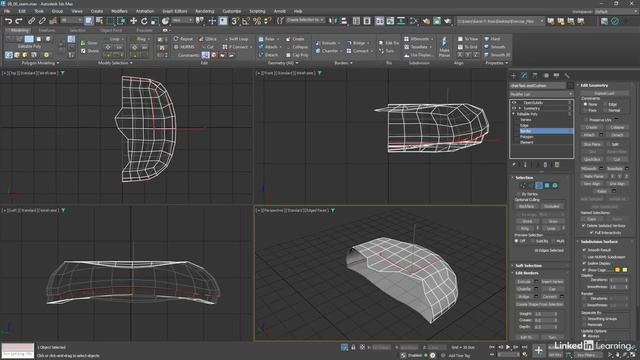Open the Motion command panel tab

coord(546,76)
